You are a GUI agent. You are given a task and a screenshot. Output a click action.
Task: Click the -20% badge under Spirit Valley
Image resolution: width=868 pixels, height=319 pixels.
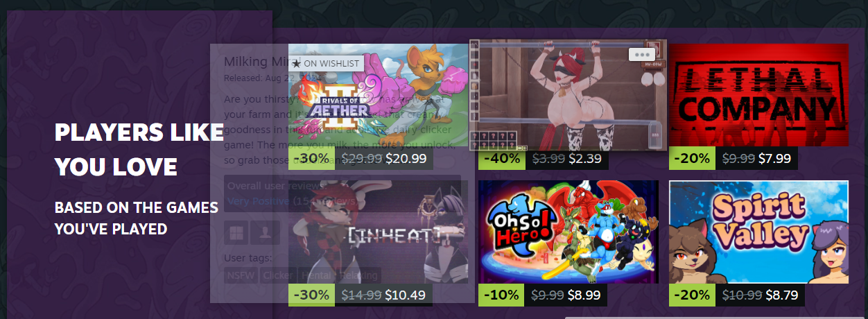click(x=692, y=295)
